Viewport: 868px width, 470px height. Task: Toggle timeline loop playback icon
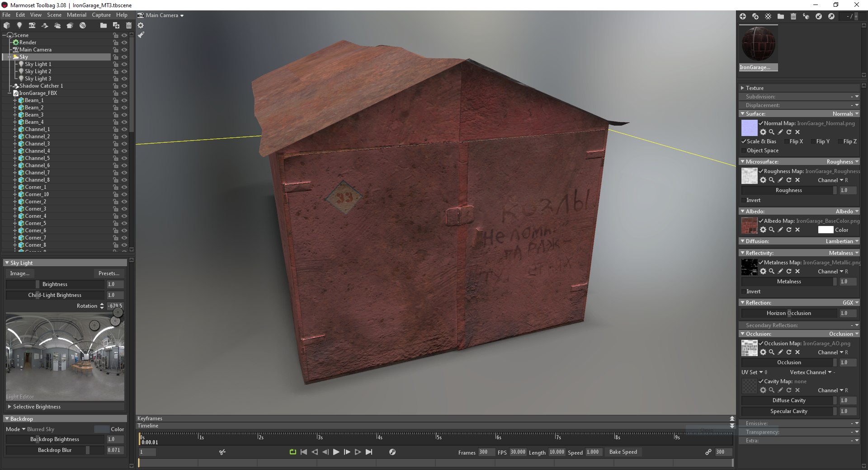coord(293,452)
